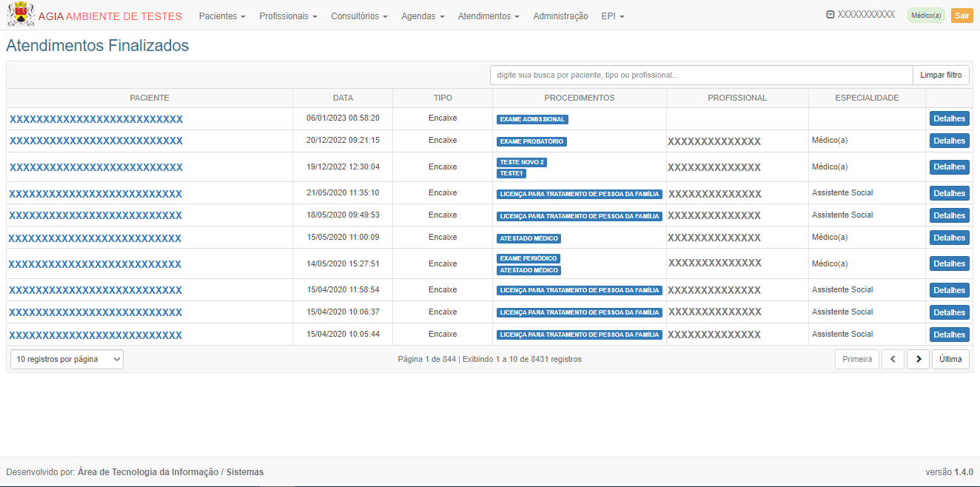Image resolution: width=980 pixels, height=487 pixels.
Task: Click the EXAME PROBATÓRIO procedure tag
Action: (531, 141)
